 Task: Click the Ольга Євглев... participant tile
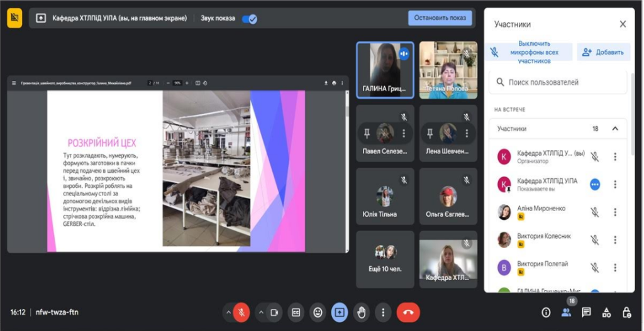click(x=448, y=196)
